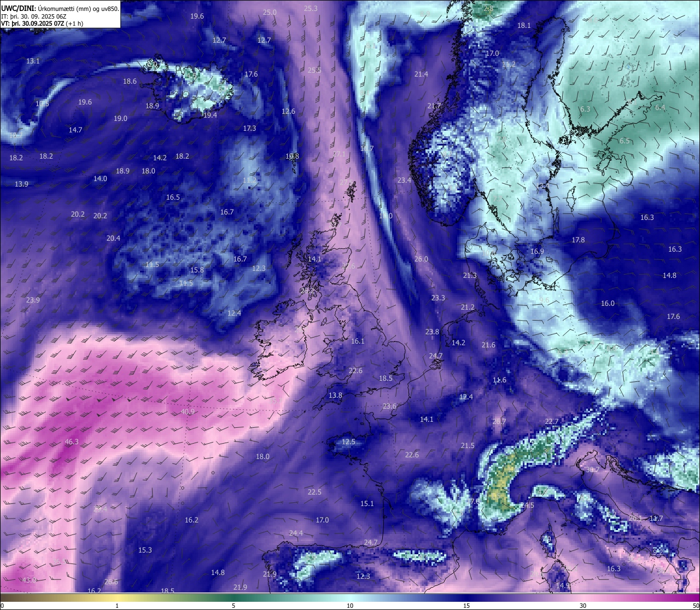This screenshot has height=610, width=700.
Task: Select the 22.7 value label
Action: click(x=552, y=421)
